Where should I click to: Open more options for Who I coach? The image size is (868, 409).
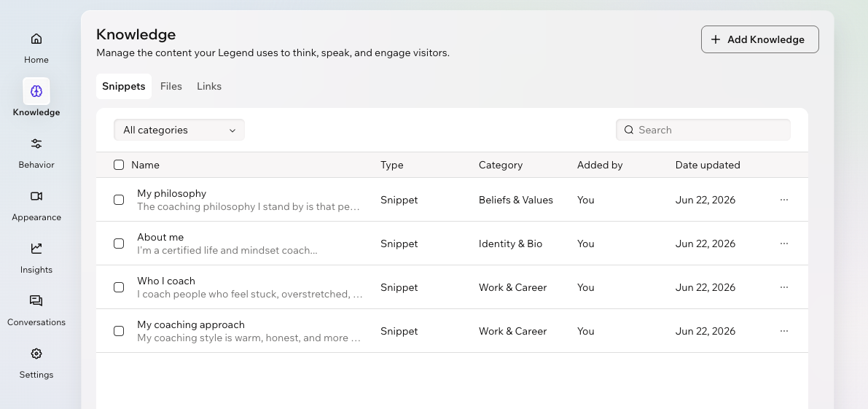pos(784,287)
